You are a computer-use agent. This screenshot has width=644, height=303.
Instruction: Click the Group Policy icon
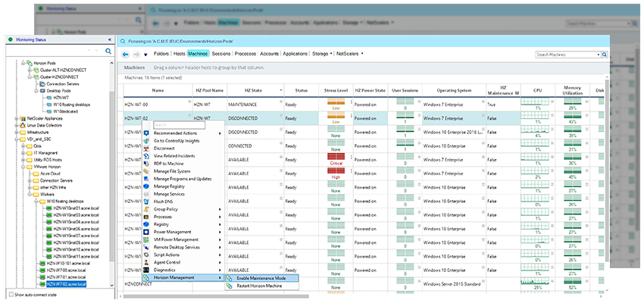146,209
